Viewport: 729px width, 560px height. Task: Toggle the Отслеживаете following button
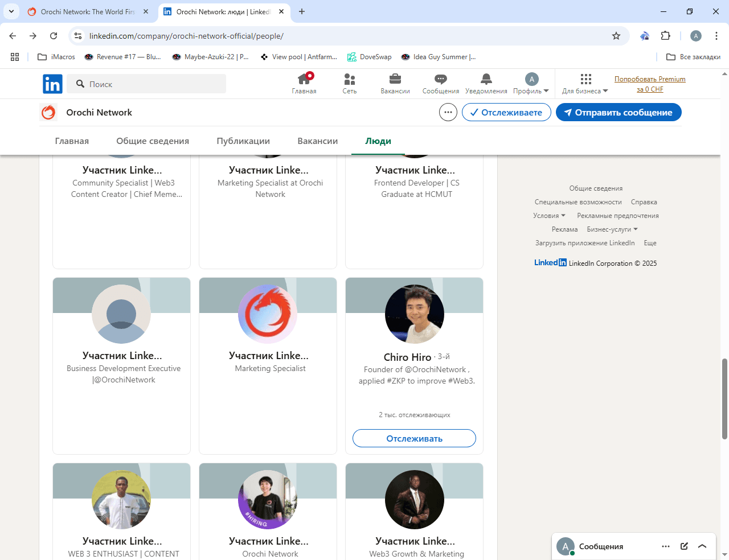click(506, 112)
